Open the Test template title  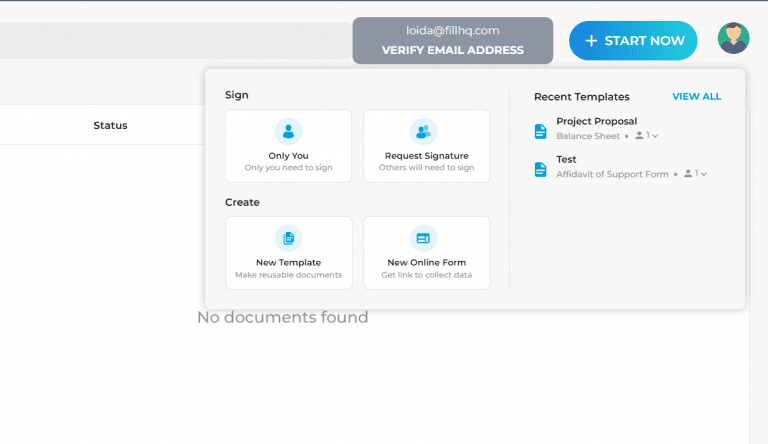coord(566,159)
